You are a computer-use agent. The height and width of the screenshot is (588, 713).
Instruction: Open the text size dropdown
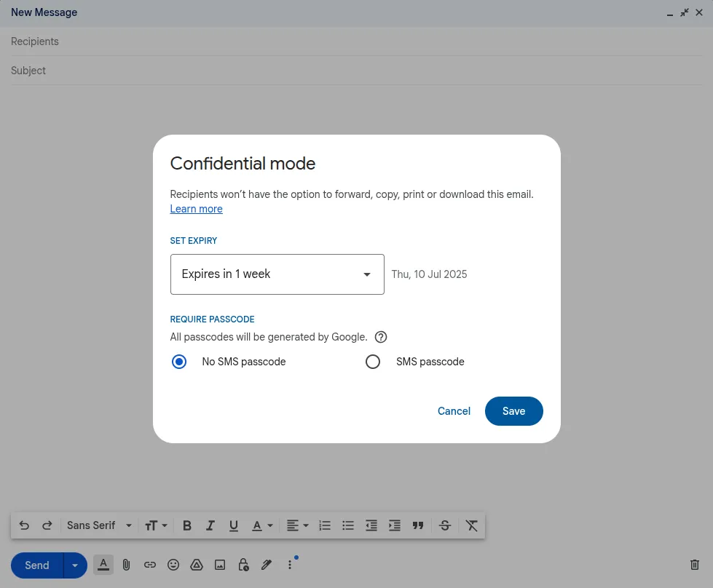pos(156,525)
